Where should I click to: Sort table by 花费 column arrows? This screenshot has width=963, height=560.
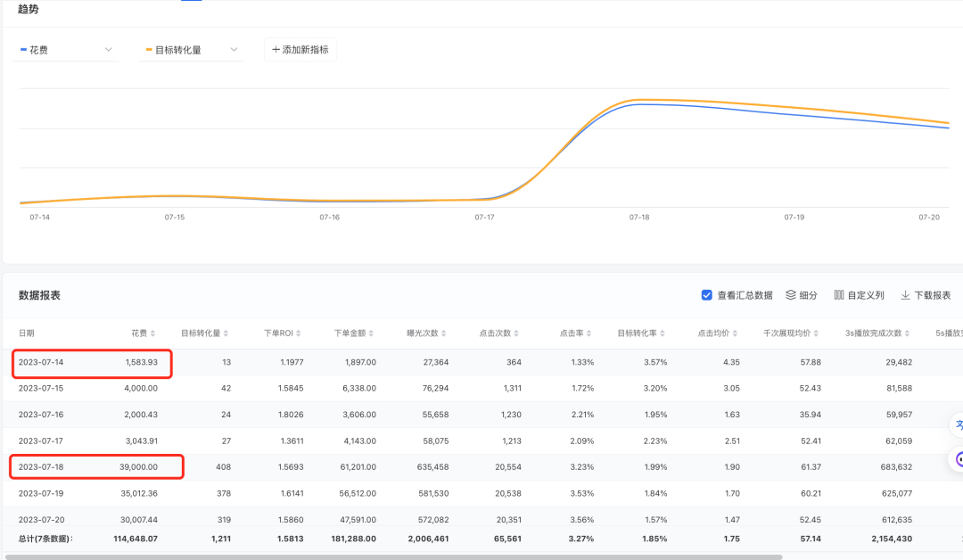[x=154, y=334]
